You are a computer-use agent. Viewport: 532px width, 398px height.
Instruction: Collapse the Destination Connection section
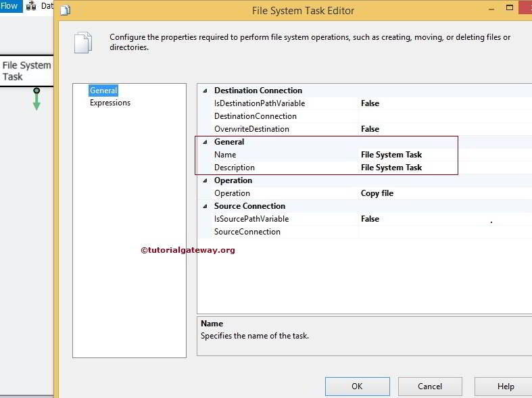coord(205,91)
